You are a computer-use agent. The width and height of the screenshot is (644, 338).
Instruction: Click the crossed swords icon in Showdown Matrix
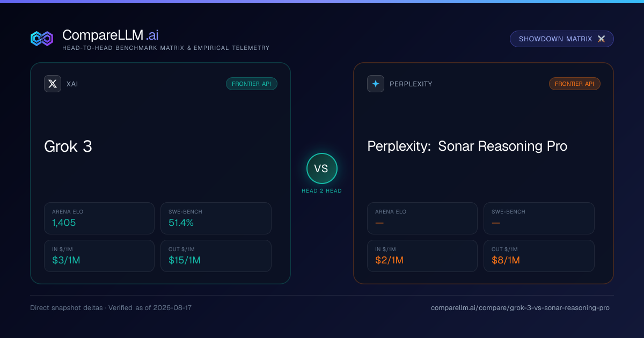(601, 39)
